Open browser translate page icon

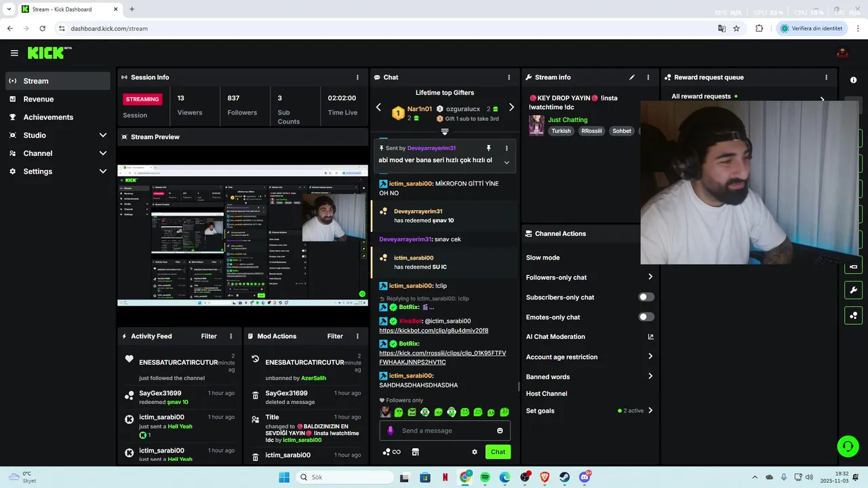(x=722, y=28)
